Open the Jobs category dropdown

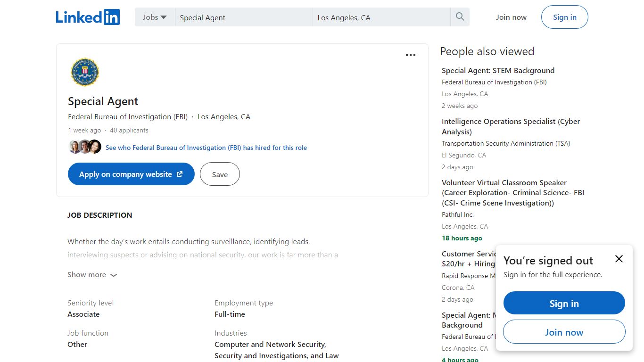point(155,17)
